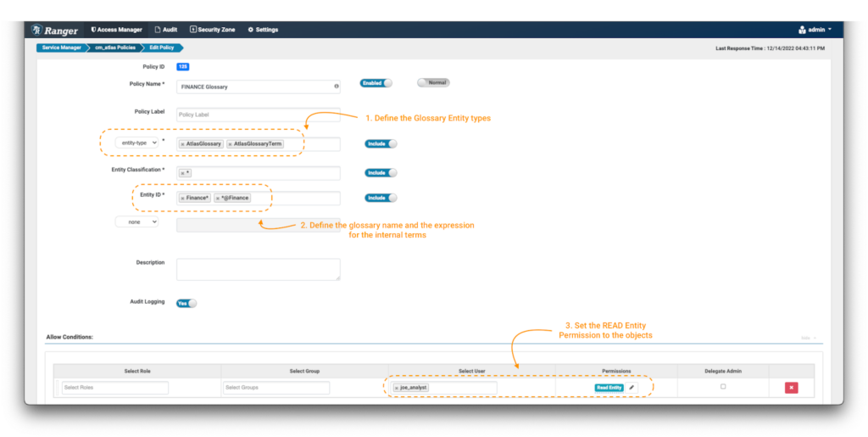Click the Read Entity permission badge
Screen dimensions: 868x437
click(609, 387)
